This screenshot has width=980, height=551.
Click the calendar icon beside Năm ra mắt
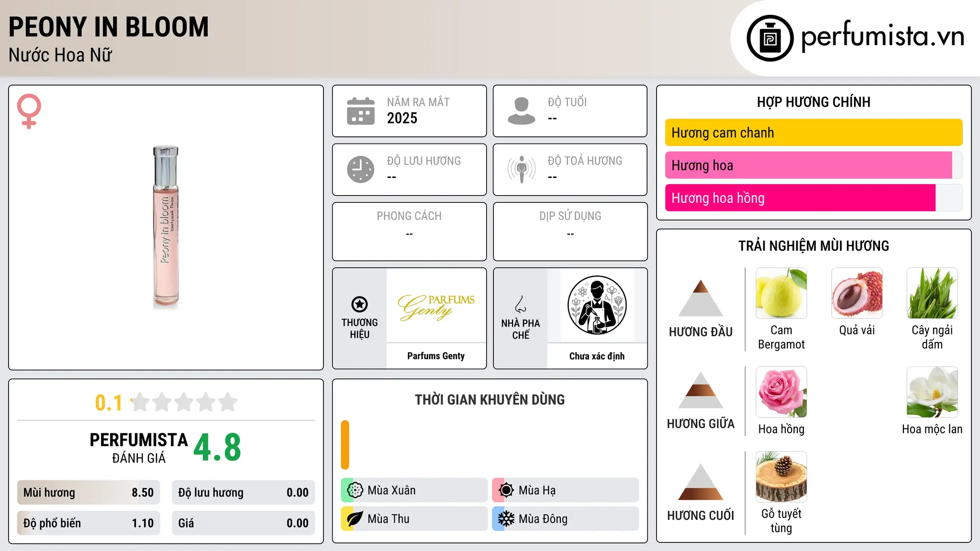pos(361,111)
